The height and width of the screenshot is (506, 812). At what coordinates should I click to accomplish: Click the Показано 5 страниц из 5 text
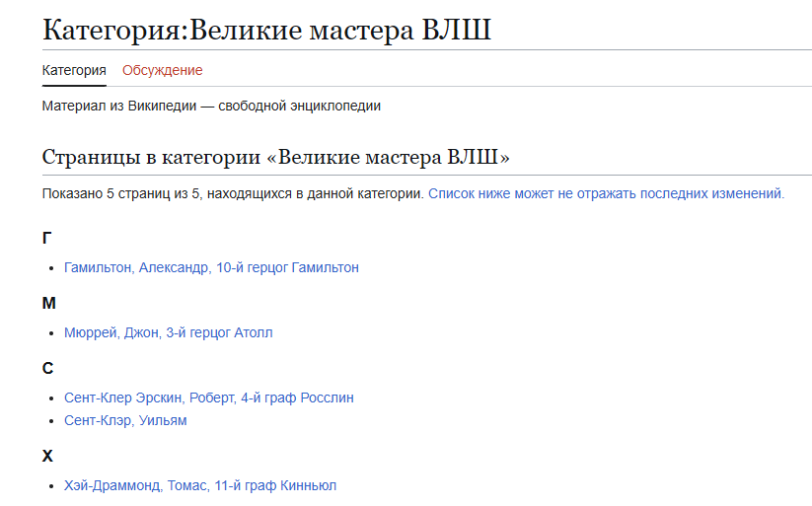(x=233, y=193)
